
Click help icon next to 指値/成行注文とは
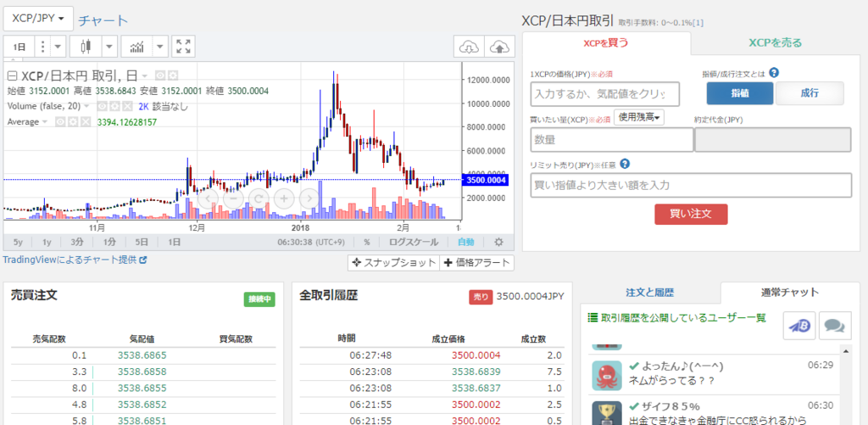pyautogui.click(x=775, y=73)
